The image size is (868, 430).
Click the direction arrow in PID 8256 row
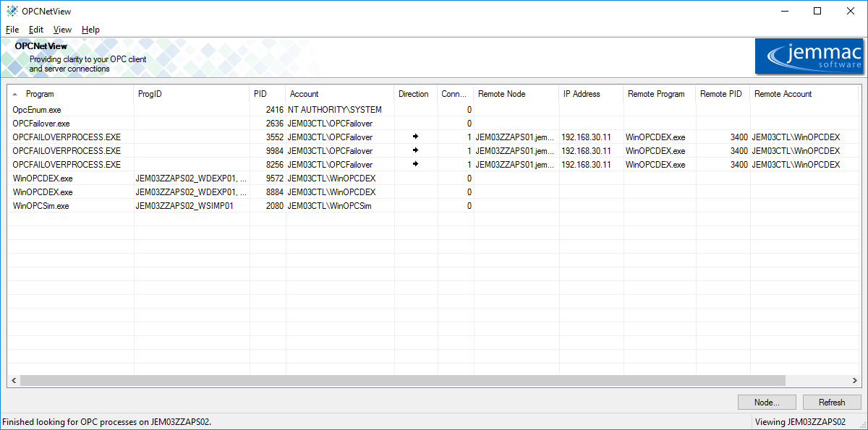coord(416,164)
